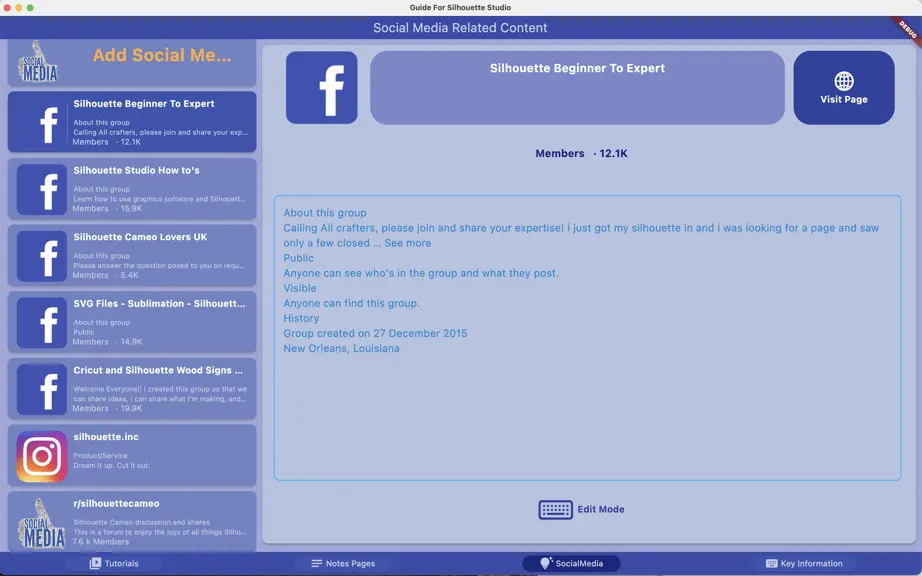This screenshot has width=922, height=576.
Task: Click Members · 19.9K in list
Action: coord(107,408)
